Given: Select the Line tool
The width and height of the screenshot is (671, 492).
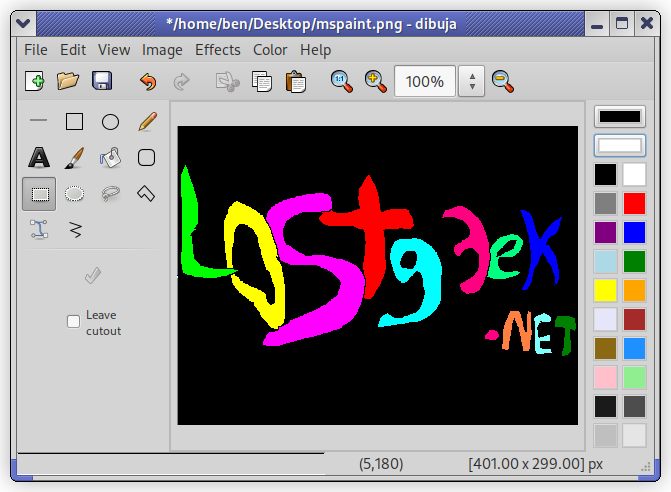Looking at the screenshot, I should 39,121.
